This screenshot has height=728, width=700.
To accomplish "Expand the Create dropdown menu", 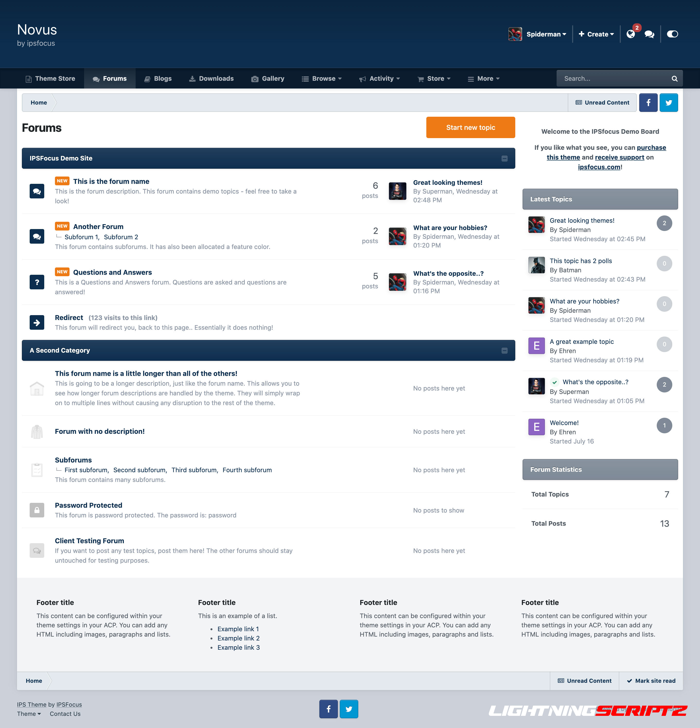I will pyautogui.click(x=596, y=34).
